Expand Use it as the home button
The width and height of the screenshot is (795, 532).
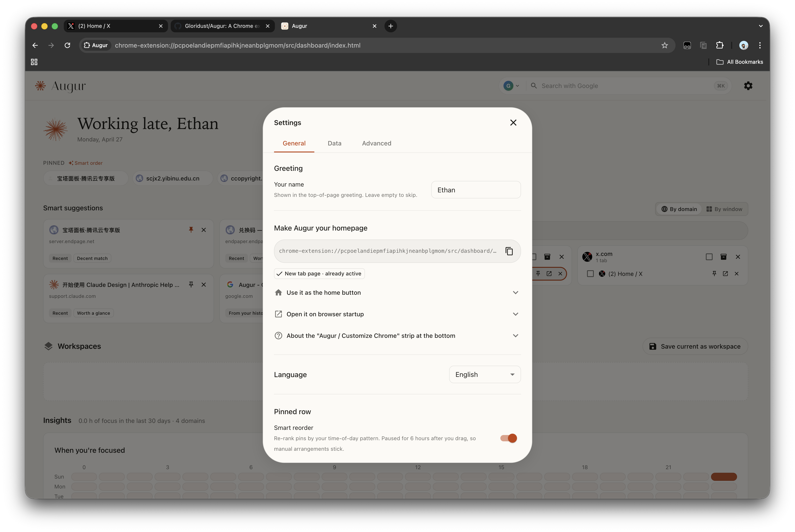click(397, 292)
